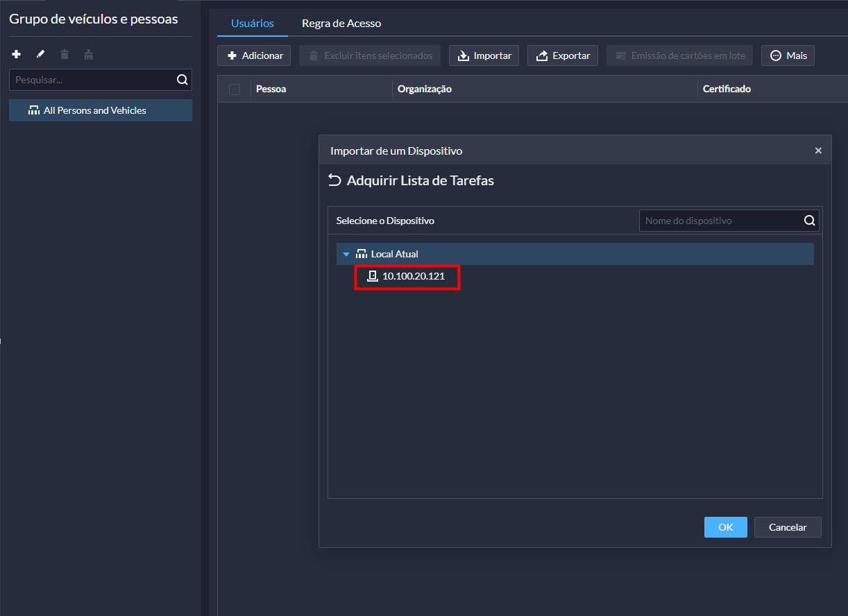Click the group search magnifier icon

click(182, 80)
